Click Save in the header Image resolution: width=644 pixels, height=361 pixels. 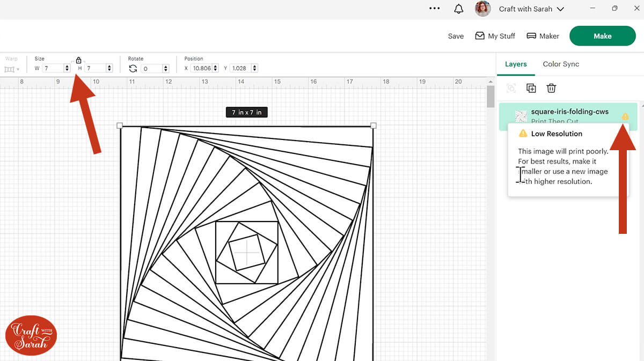click(x=456, y=36)
